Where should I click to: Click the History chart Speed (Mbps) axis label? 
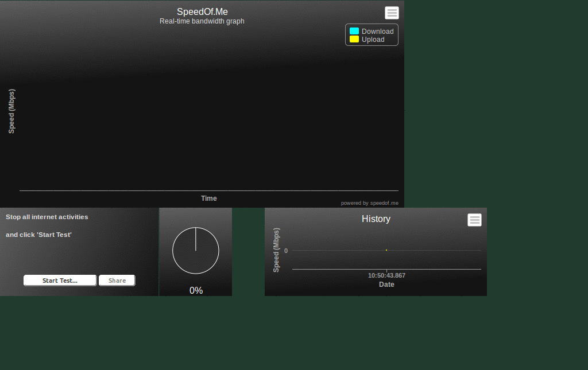[276, 250]
